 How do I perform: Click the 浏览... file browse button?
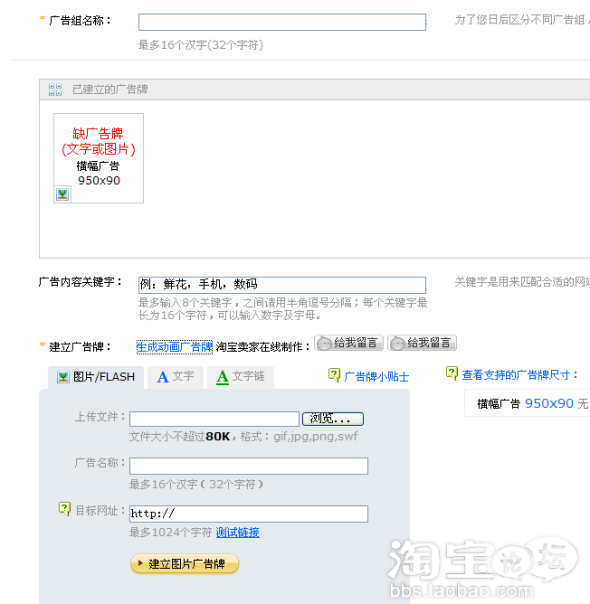(333, 419)
